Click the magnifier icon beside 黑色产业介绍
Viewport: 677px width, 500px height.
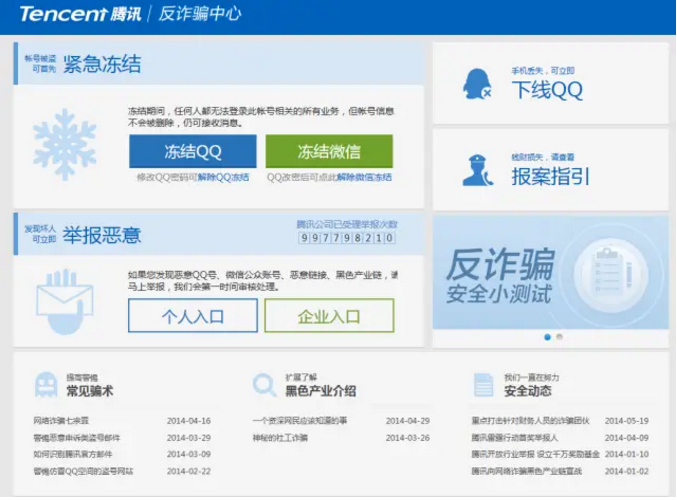coord(264,384)
